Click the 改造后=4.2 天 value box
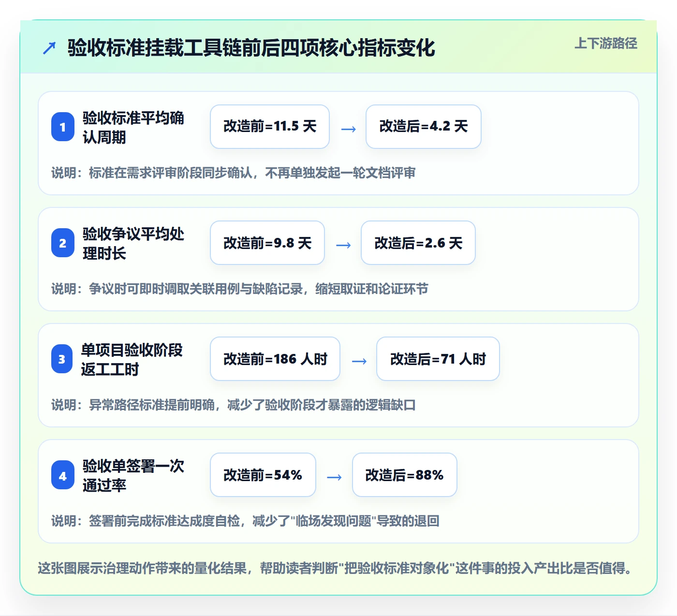This screenshot has width=677, height=616. pyautogui.click(x=424, y=127)
